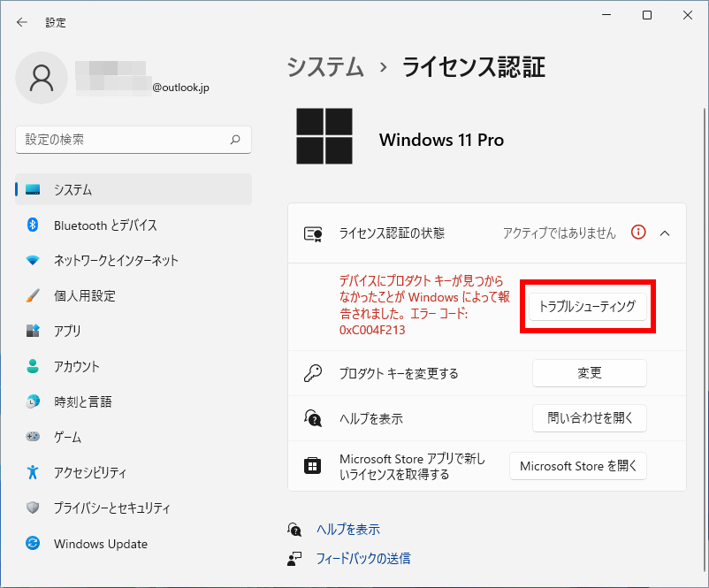
Task: Click the red information warning icon
Action: 638,233
